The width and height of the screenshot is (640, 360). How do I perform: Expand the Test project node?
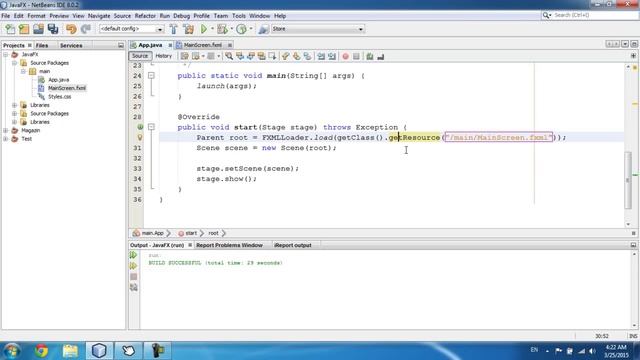point(6,139)
